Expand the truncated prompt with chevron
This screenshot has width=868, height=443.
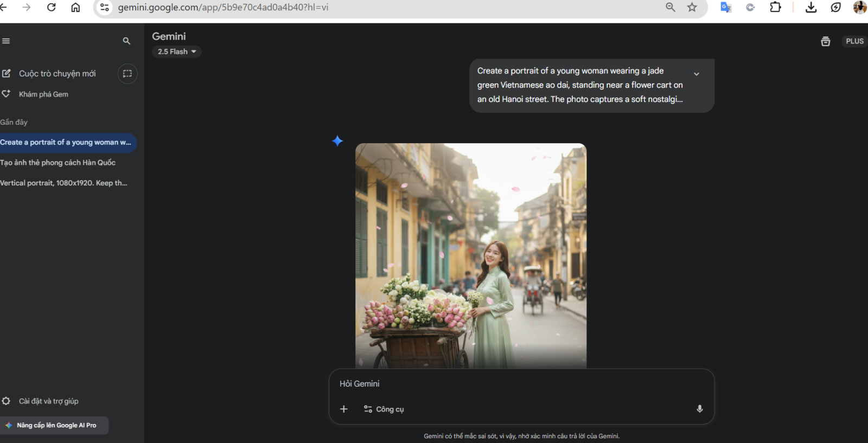(697, 74)
